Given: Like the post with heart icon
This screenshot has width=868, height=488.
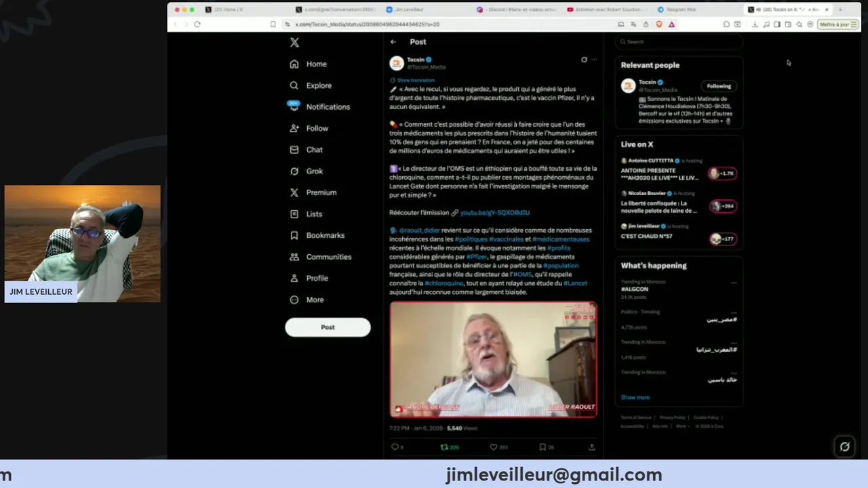Looking at the screenshot, I should point(494,447).
